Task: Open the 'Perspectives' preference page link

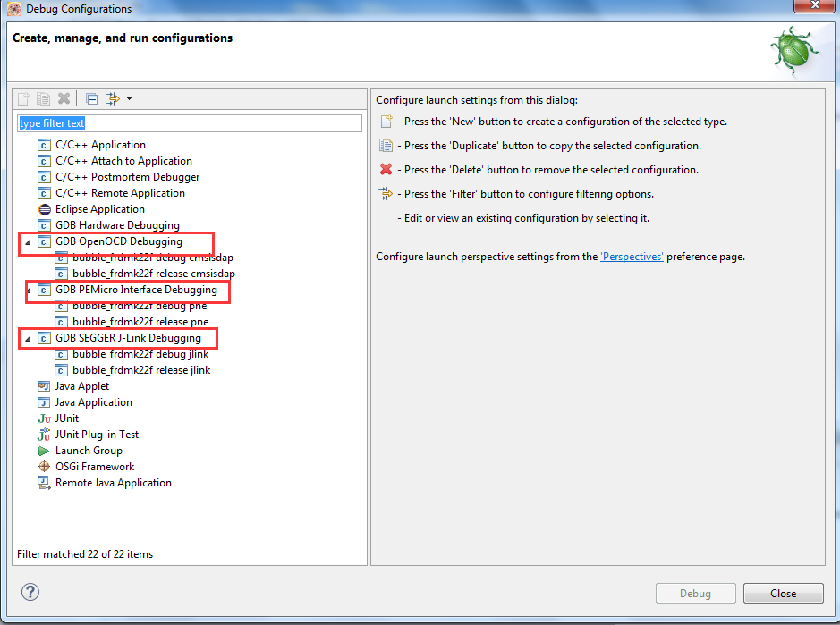Action: (632, 257)
